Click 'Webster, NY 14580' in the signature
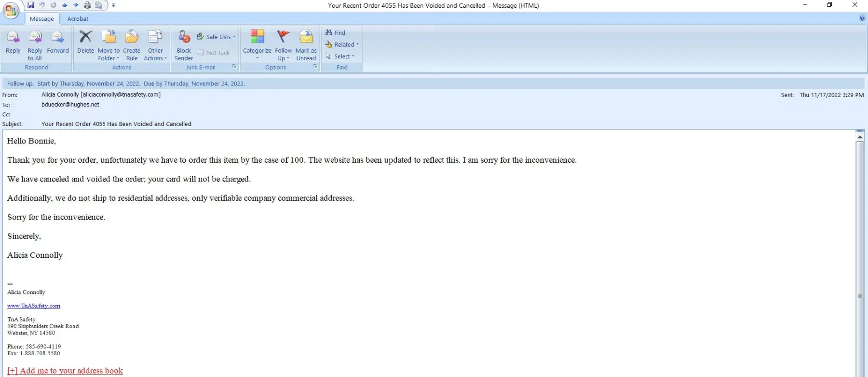Screen dimensions: 868x377 point(31,333)
